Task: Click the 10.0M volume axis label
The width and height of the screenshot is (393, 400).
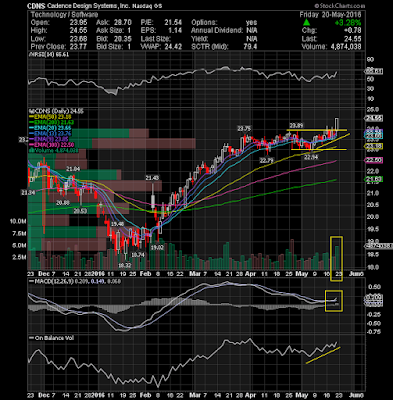Action: pyautogui.click(x=18, y=221)
